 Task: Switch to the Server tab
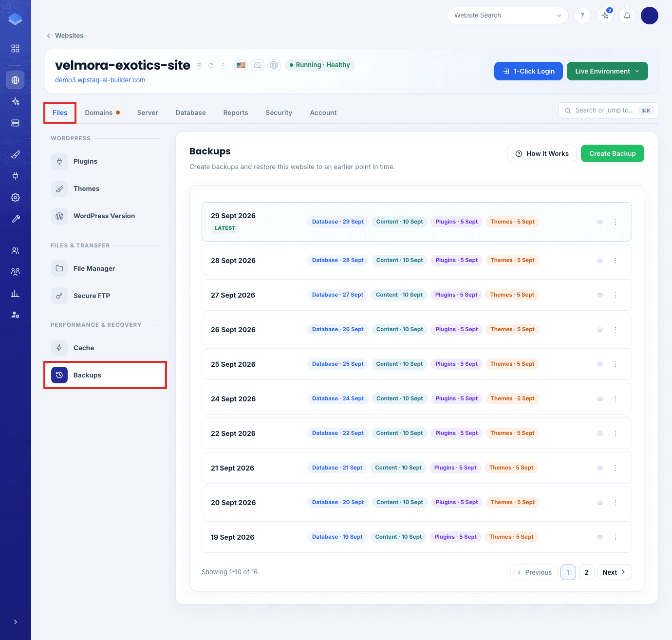(148, 113)
